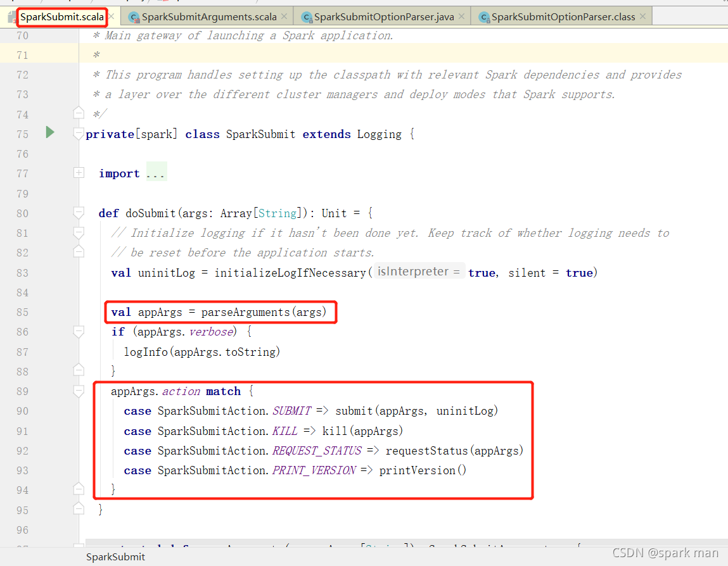Collapse the match block fold at line 89
This screenshot has height=566, width=728.
79,391
